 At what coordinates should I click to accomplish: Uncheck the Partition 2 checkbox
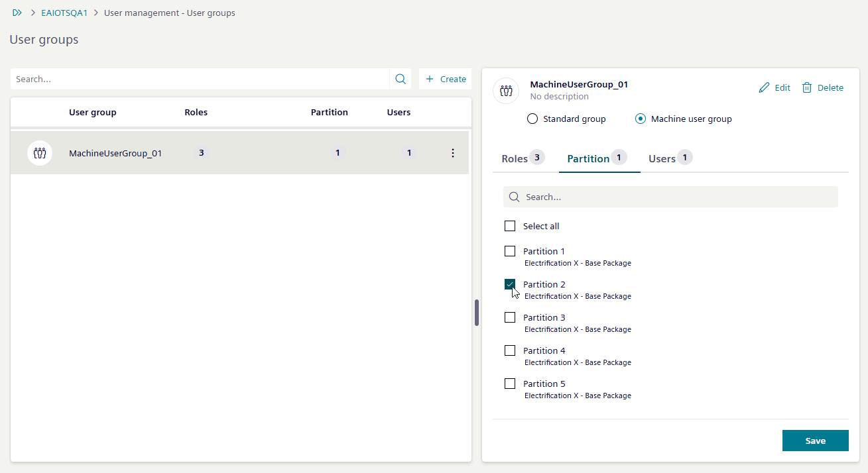510,284
